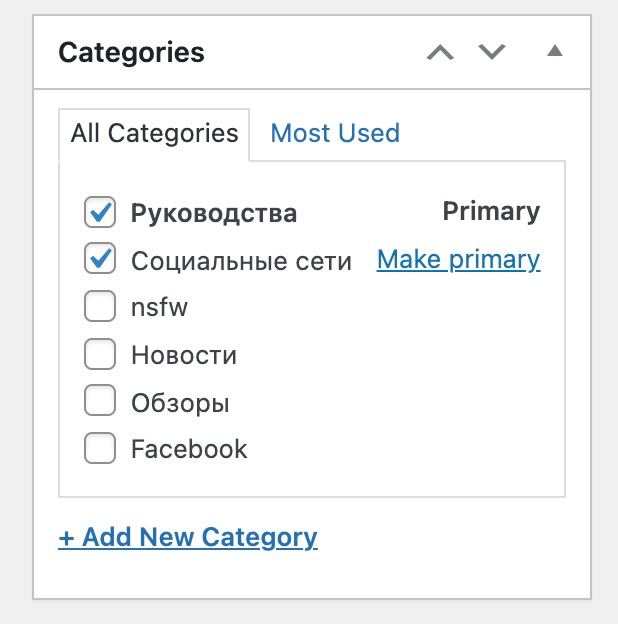The height and width of the screenshot is (624, 618).
Task: Open the All Categories tab
Action: tap(154, 133)
